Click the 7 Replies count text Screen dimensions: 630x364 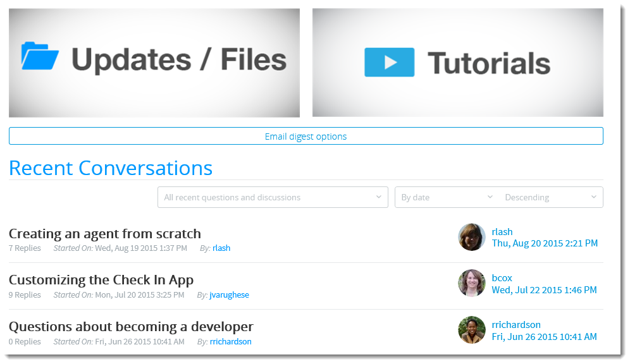coord(25,248)
